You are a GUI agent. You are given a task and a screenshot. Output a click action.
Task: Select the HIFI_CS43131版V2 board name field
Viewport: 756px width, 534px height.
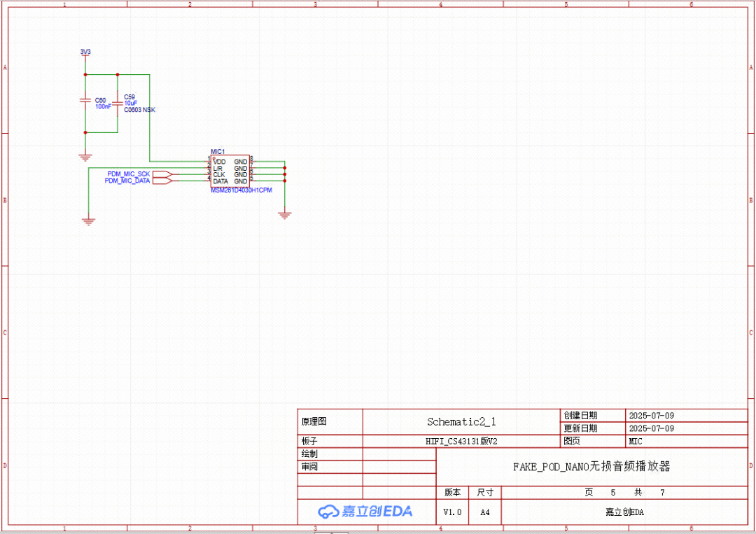click(x=461, y=442)
